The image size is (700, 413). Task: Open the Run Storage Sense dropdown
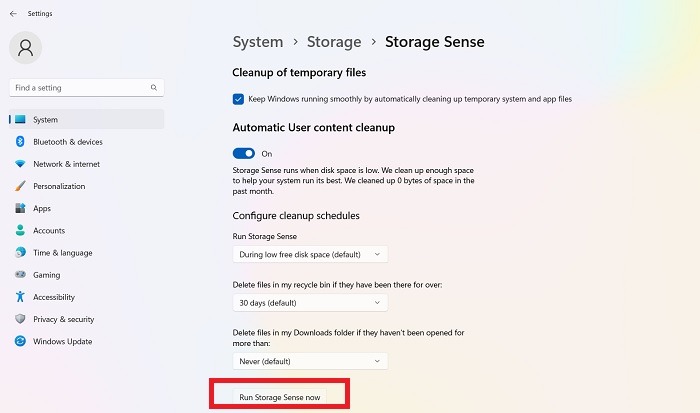click(310, 254)
